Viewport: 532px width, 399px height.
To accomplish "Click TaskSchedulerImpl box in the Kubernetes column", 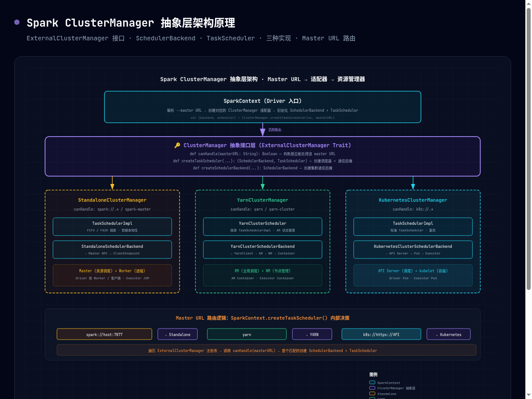I will point(413,227).
